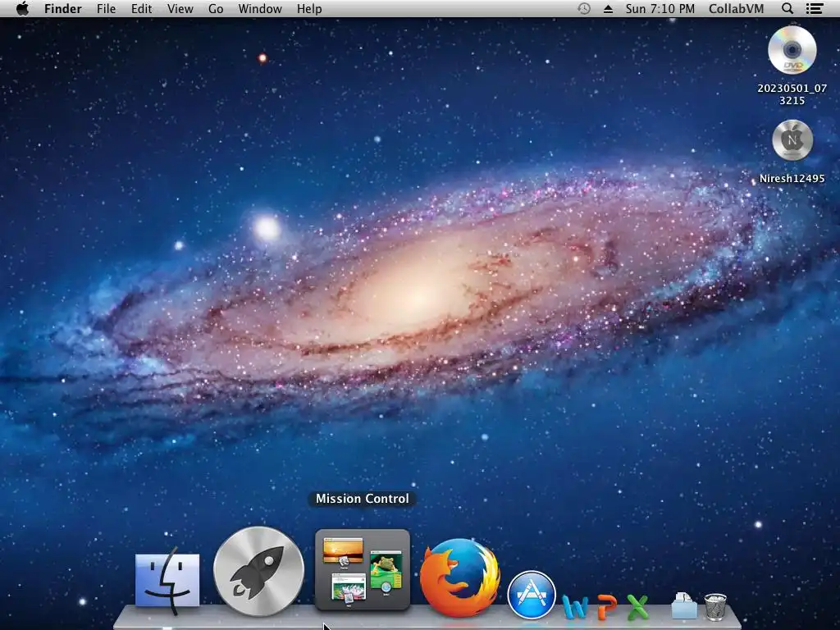Open the documents stack folder in Dock
Screen dimensions: 840x630
683,606
